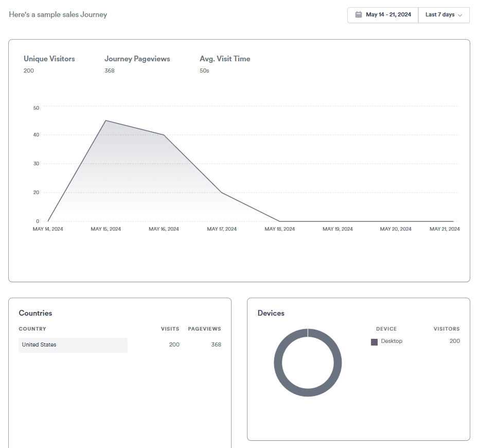Viewport: 479px width, 448px height.
Task: Click the May 15 peak data point
Action: [105, 120]
